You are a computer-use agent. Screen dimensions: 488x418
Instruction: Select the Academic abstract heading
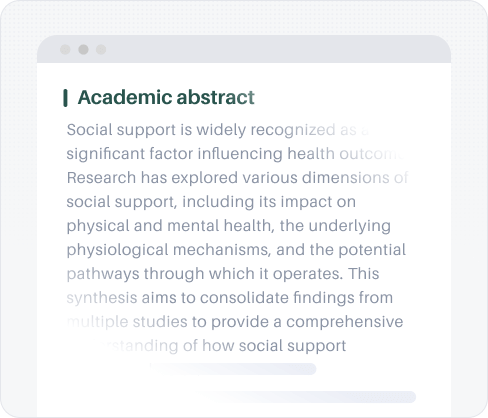pos(166,98)
